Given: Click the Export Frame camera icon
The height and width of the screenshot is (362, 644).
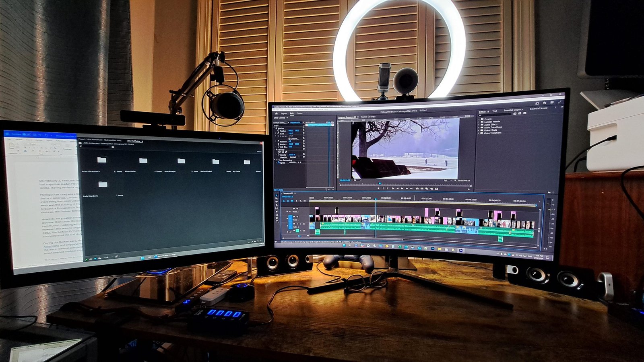Looking at the screenshot, I should (432, 189).
